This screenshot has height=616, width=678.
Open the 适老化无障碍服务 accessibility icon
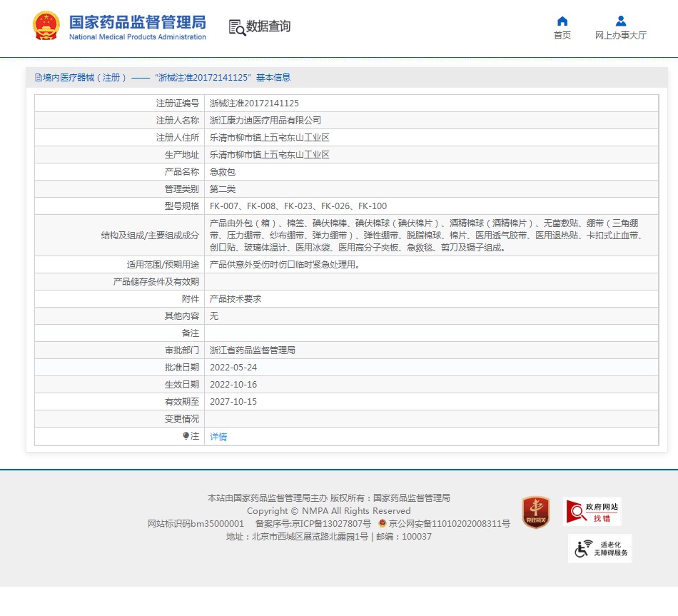600,548
